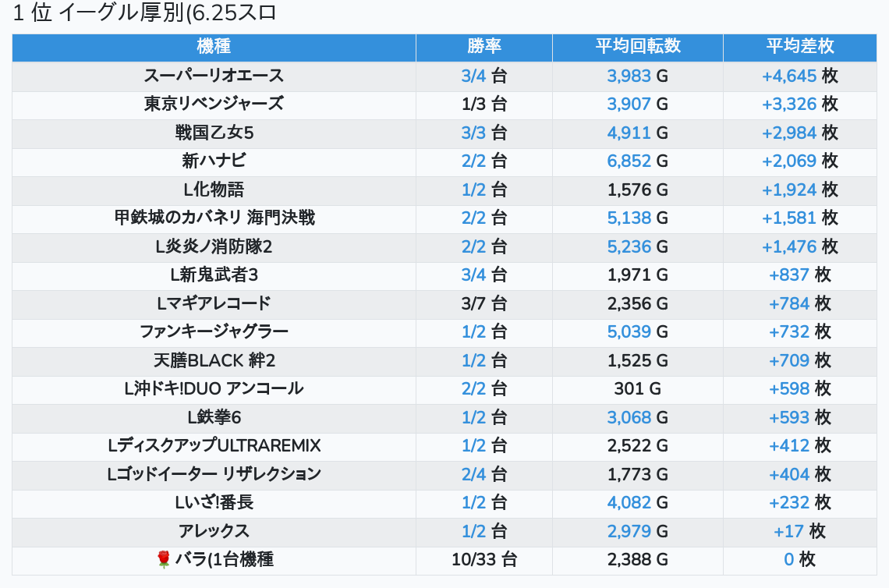Sort by the 機種 column header
Screen dimensions: 889x588
214,47
